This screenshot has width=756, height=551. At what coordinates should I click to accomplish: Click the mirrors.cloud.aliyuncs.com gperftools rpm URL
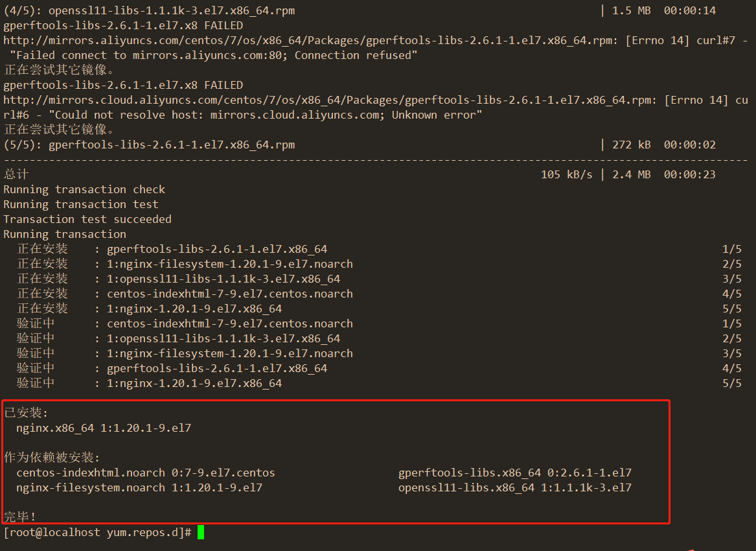tap(330, 100)
